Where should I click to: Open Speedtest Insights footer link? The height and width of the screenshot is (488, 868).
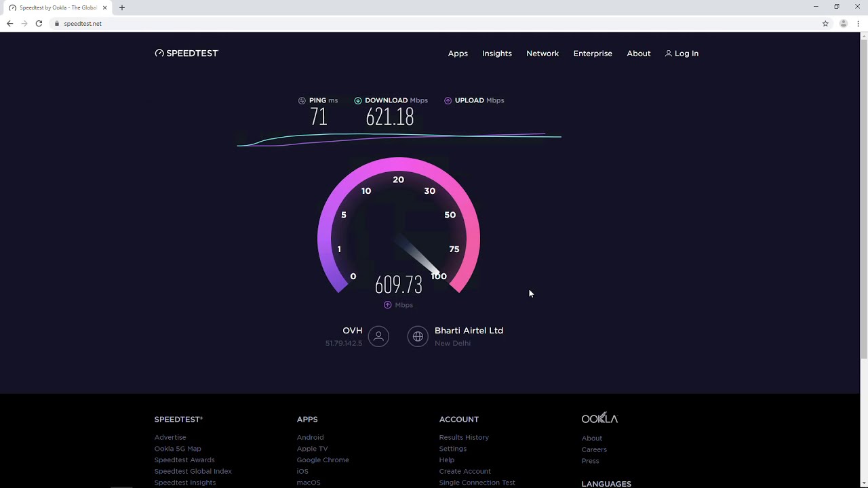(185, 483)
